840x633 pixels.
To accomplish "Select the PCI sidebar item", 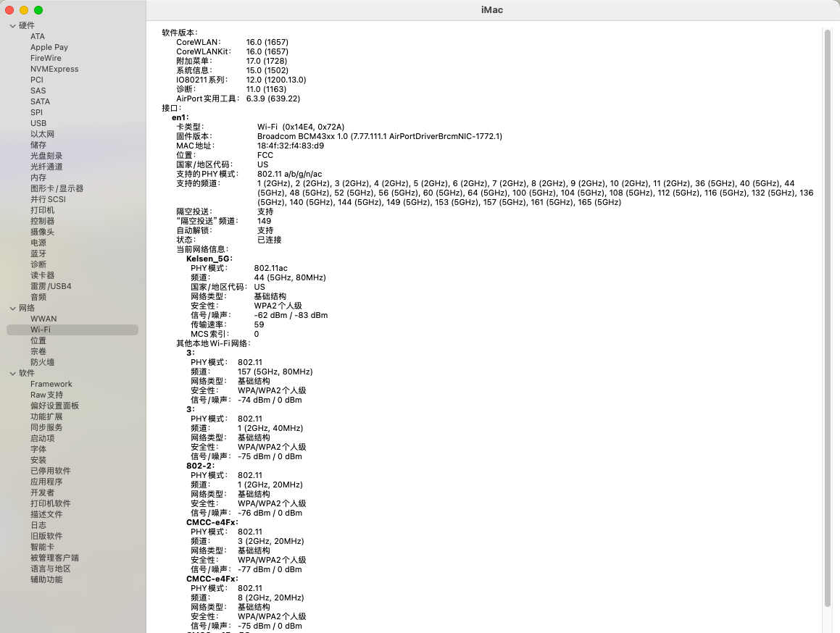I will [37, 80].
